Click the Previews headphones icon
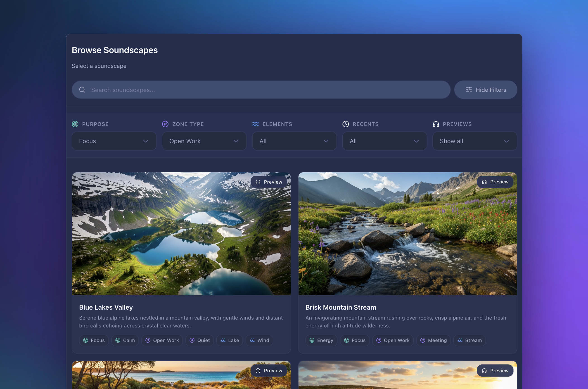This screenshot has width=588, height=389. [x=436, y=124]
